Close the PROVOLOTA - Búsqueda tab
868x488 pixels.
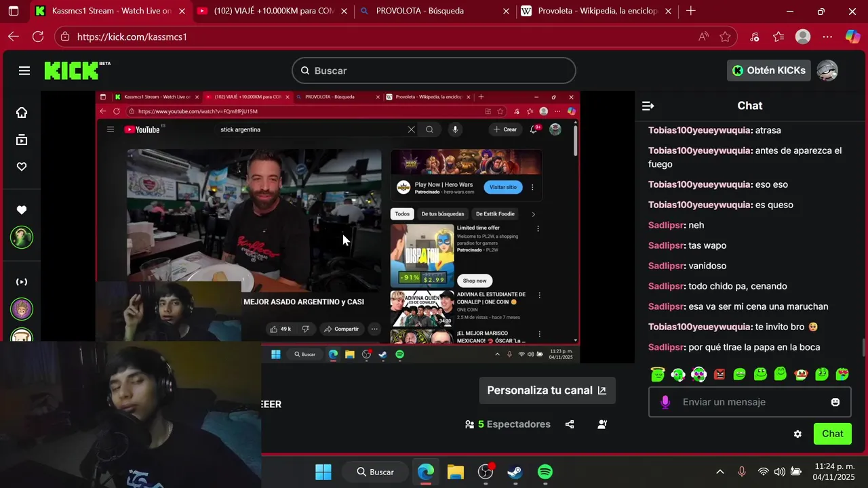(x=506, y=11)
